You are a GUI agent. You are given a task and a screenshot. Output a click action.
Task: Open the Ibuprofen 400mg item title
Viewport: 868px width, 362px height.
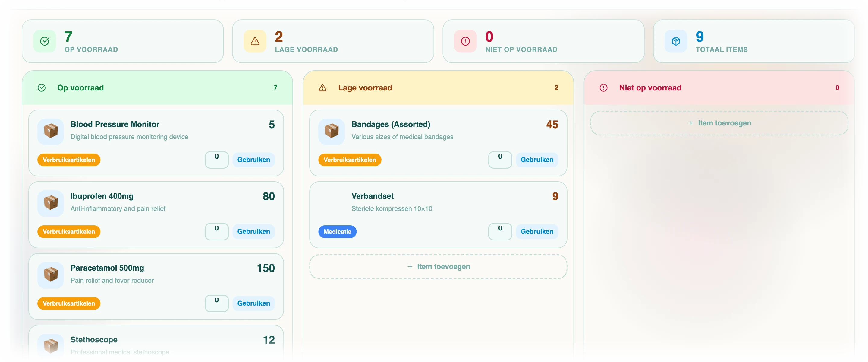pyautogui.click(x=102, y=196)
